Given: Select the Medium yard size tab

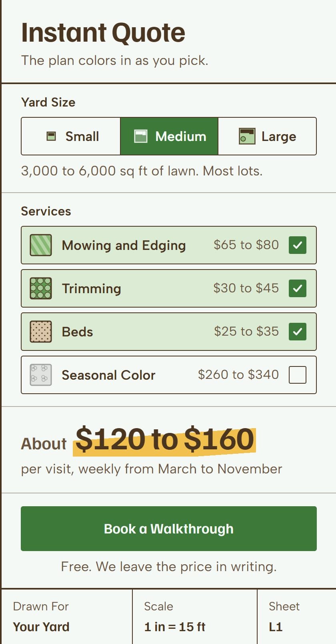Looking at the screenshot, I should 169,136.
